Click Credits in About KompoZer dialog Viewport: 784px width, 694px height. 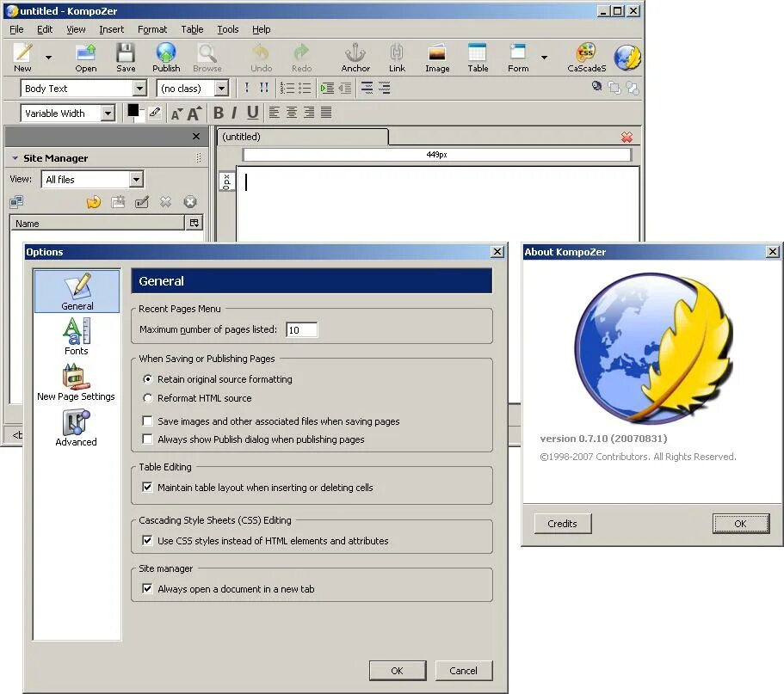point(563,524)
